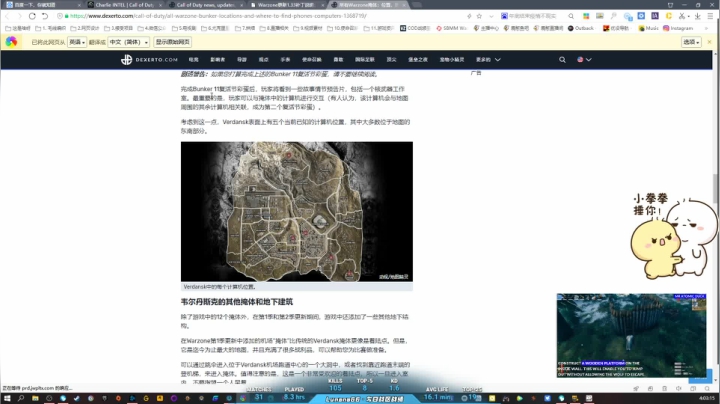720x404 pixels.
Task: Open the Dexerto site search icon
Action: click(x=562, y=60)
